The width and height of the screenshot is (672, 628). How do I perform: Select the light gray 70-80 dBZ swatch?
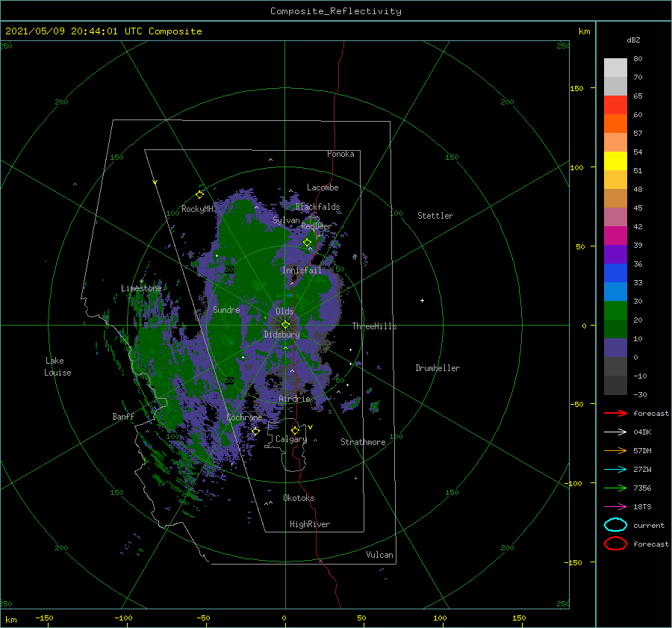click(615, 68)
